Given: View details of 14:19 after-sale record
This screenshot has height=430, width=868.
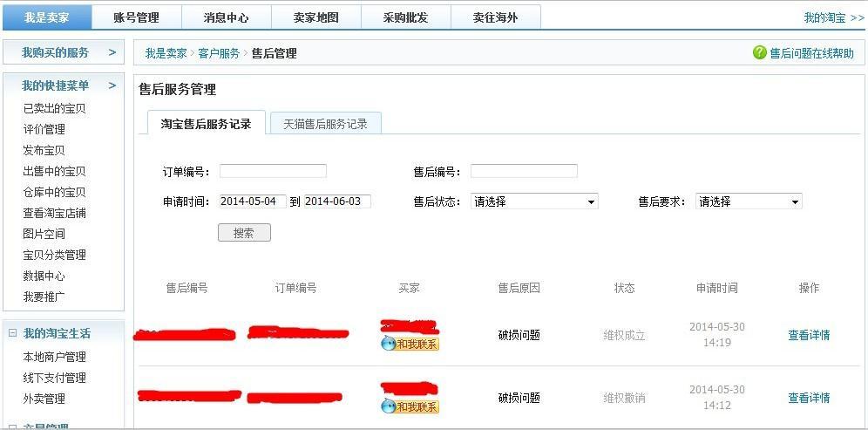Looking at the screenshot, I should click(x=809, y=335).
